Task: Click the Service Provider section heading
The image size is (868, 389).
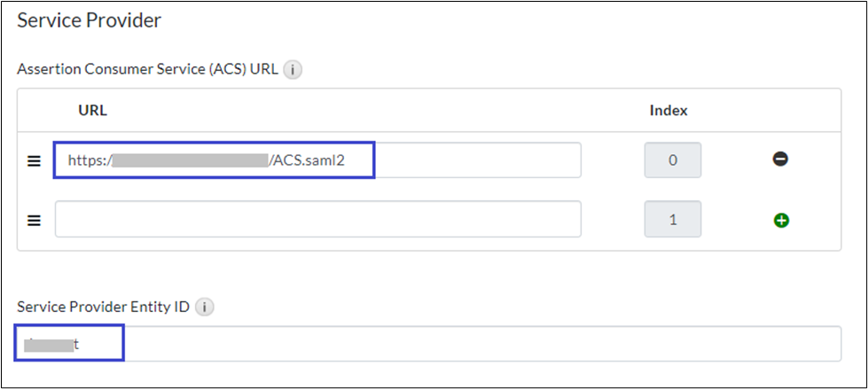Action: 89,20
